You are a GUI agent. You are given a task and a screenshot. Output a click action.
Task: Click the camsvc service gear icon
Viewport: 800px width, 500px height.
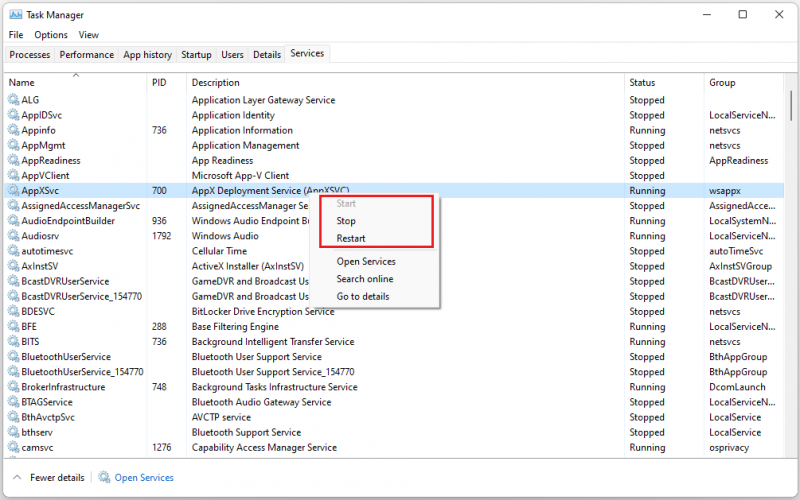(x=13, y=447)
